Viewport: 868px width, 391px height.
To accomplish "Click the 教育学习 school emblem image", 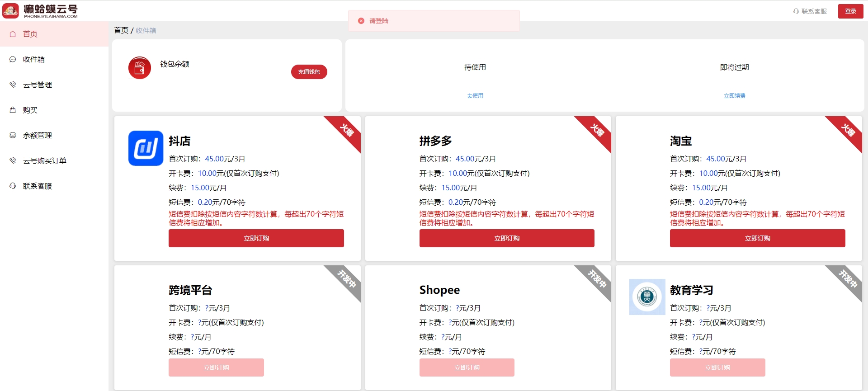I will pyautogui.click(x=647, y=297).
